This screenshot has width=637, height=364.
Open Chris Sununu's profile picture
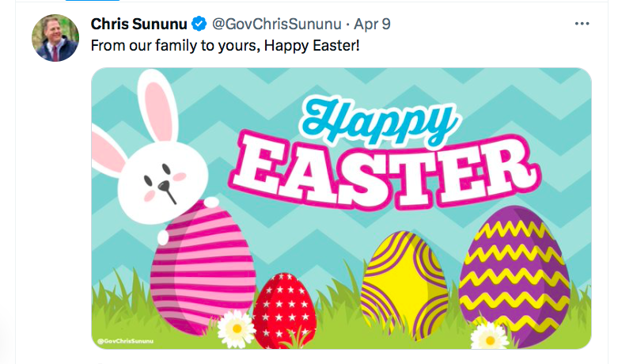(x=55, y=37)
